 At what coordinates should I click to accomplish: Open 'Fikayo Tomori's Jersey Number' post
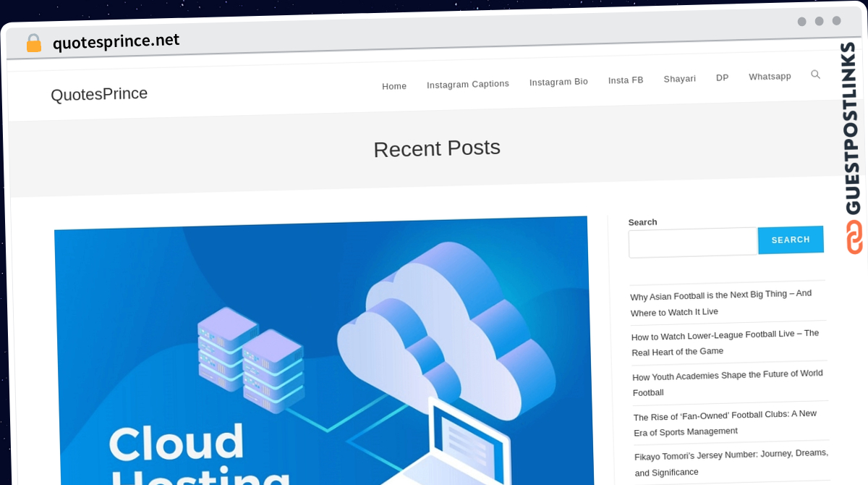click(x=731, y=463)
